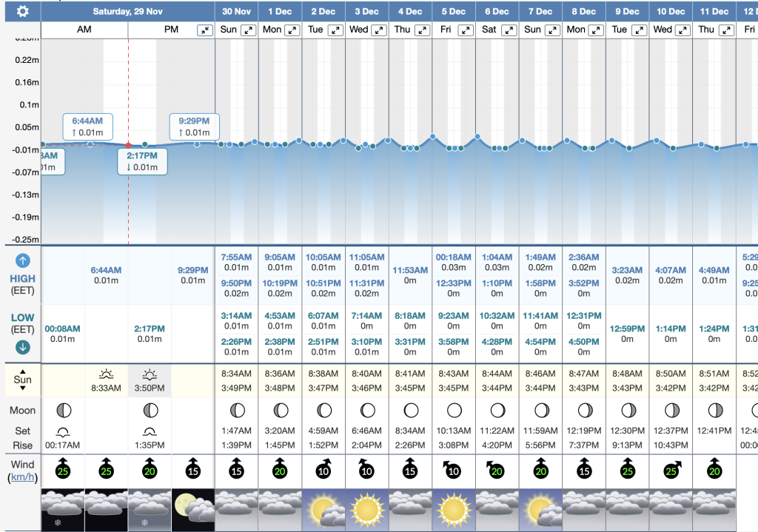This screenshot has width=758, height=532.
Task: Click the HIGH tide up-arrow icon
Action: (x=22, y=260)
